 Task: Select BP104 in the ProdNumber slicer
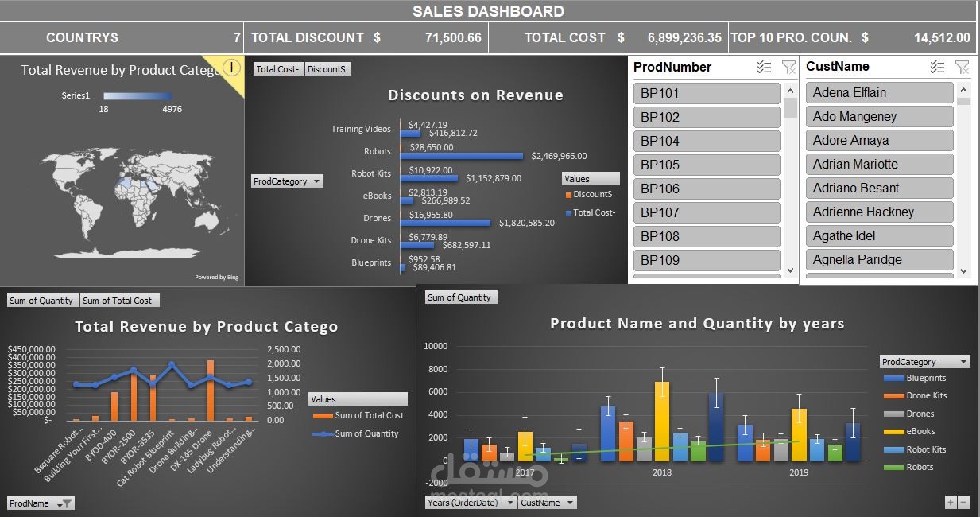[706, 141]
